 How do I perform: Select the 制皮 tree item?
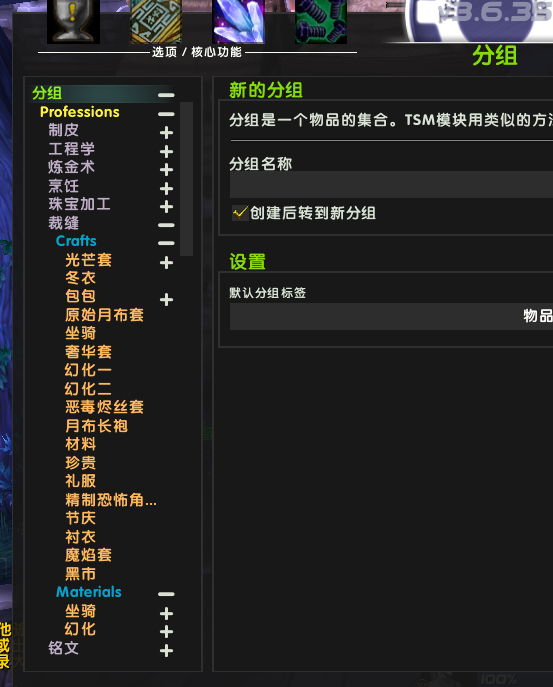64,130
